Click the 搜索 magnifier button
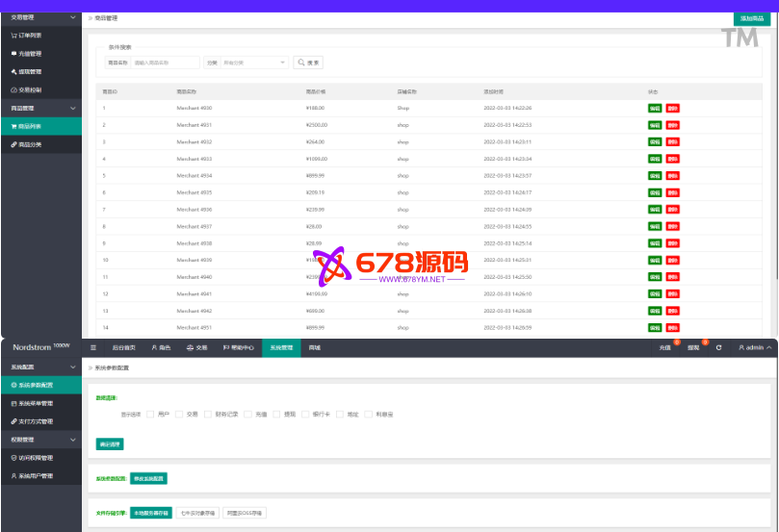 point(308,63)
